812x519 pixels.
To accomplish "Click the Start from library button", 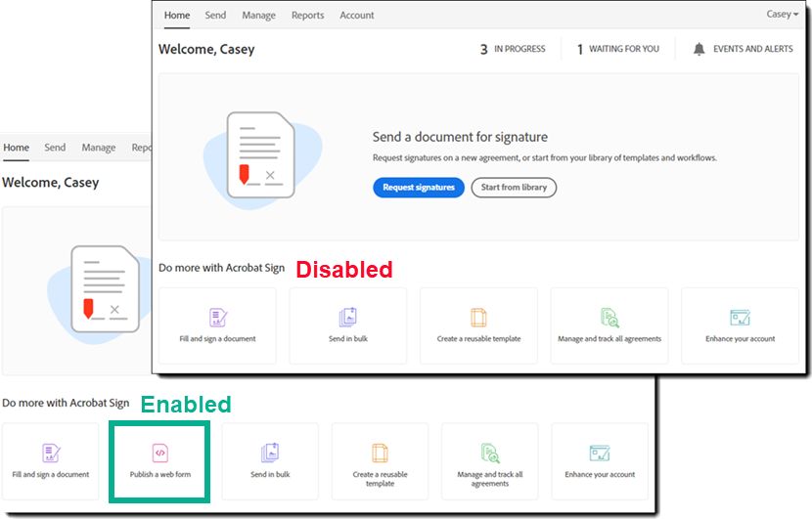I will click(514, 188).
